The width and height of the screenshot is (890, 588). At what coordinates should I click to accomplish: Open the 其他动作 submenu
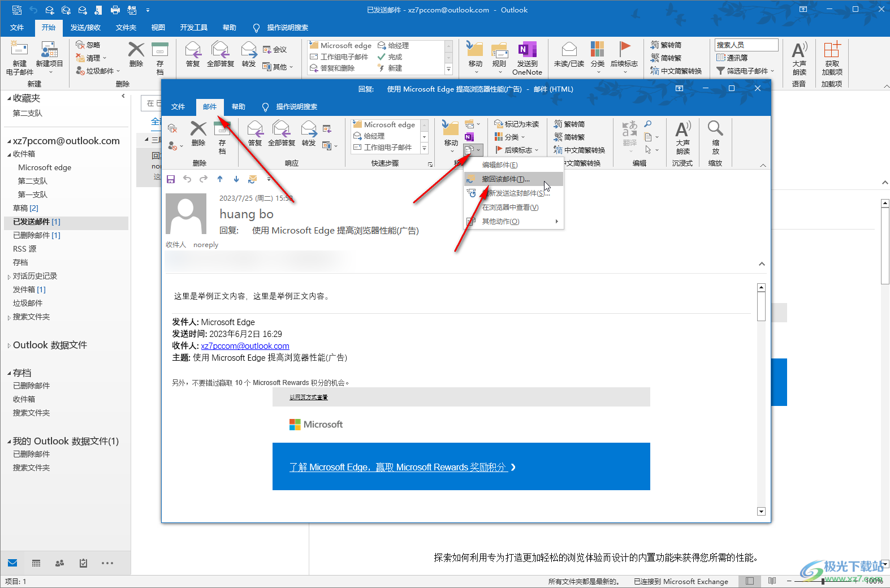(513, 222)
